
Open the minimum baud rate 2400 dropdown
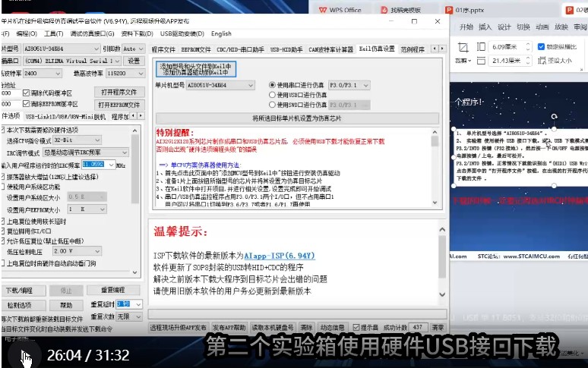pyautogui.click(x=42, y=74)
